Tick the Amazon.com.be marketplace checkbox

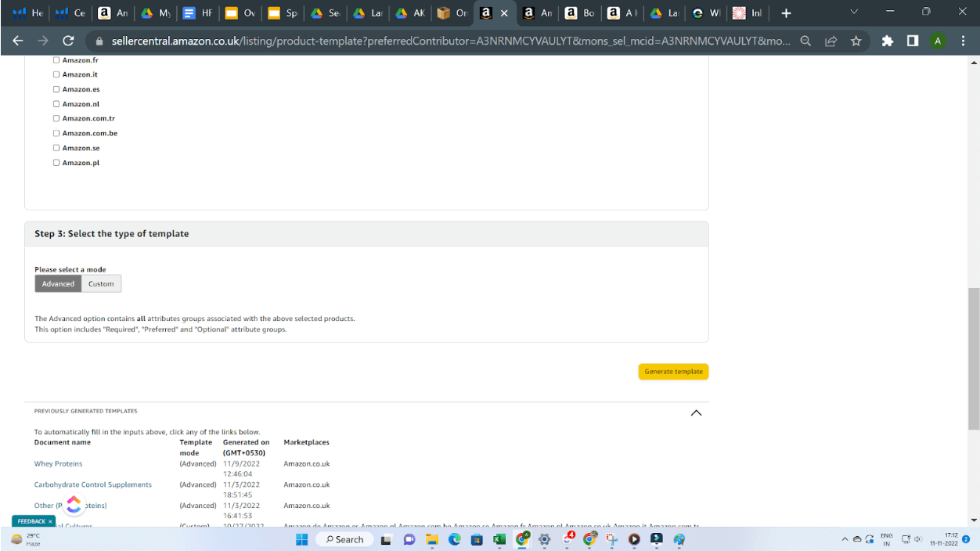[x=56, y=133]
